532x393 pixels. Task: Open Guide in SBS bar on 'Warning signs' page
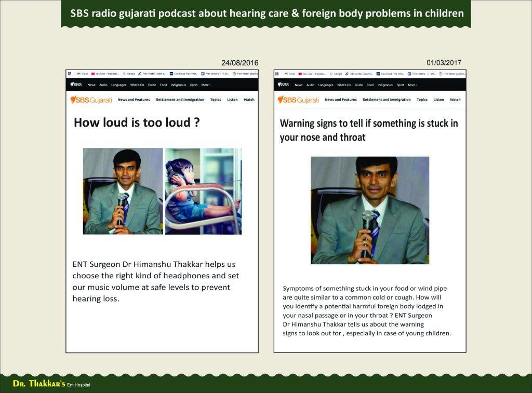click(x=358, y=85)
